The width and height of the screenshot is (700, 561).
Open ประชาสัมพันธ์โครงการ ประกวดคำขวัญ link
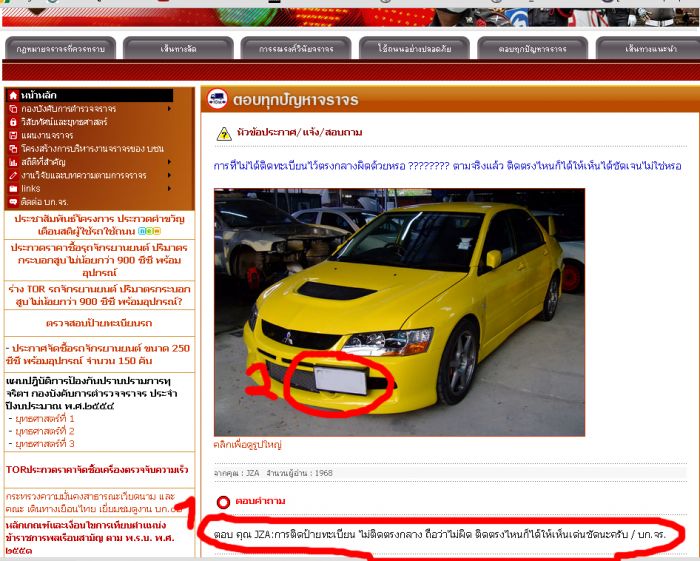point(99,225)
